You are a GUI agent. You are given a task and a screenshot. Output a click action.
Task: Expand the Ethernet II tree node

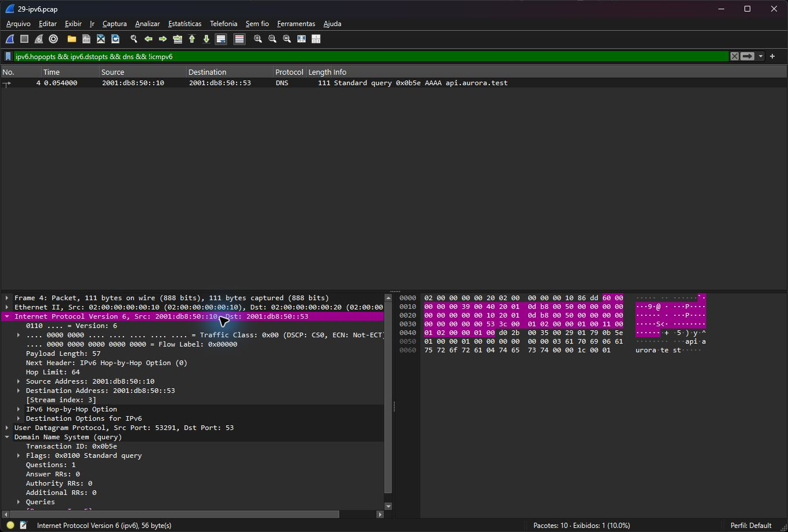(x=7, y=307)
